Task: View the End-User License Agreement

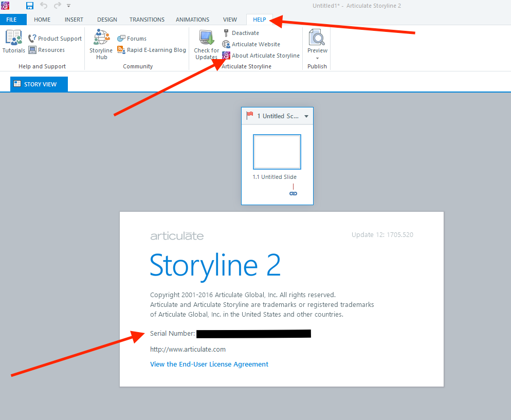Action: pos(209,364)
